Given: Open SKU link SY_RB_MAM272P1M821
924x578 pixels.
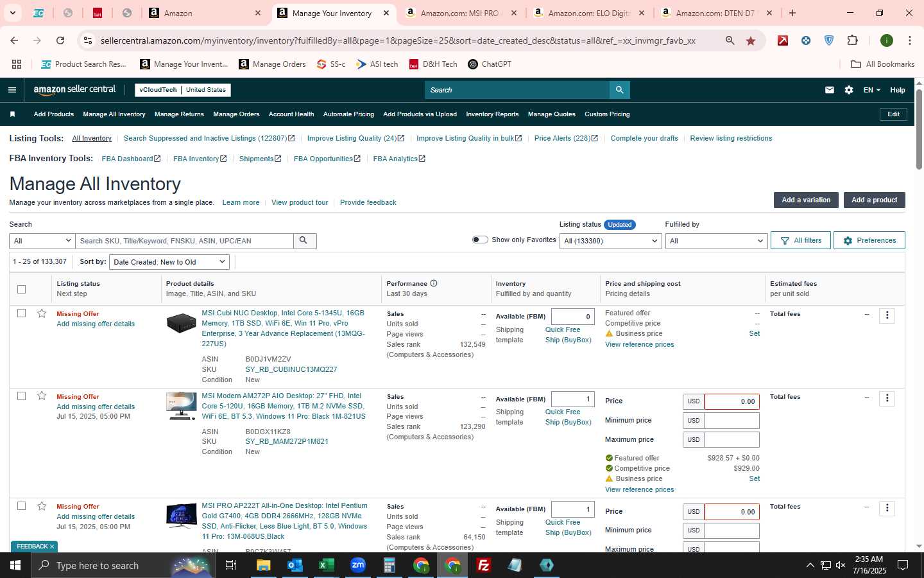Looking at the screenshot, I should coord(287,441).
